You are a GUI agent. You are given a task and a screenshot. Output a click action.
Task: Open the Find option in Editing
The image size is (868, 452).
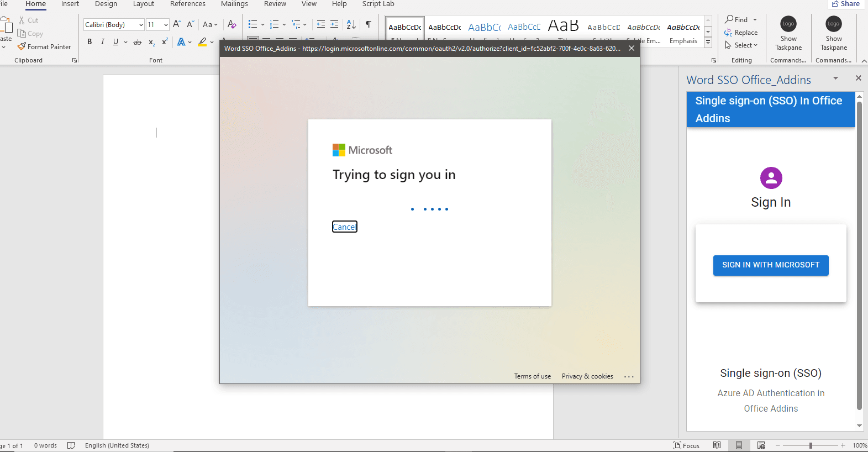pos(741,19)
